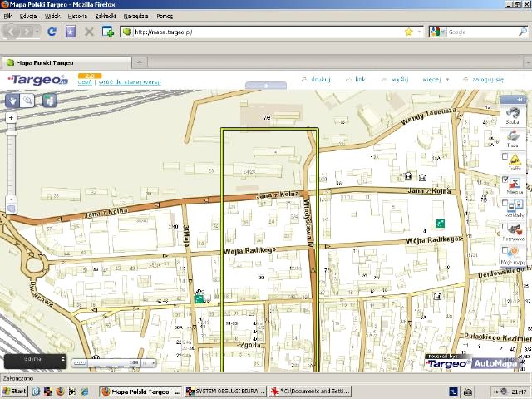Screen dimensions: 532x399
Task: Click the scale ruler icon
Action: 80,363
